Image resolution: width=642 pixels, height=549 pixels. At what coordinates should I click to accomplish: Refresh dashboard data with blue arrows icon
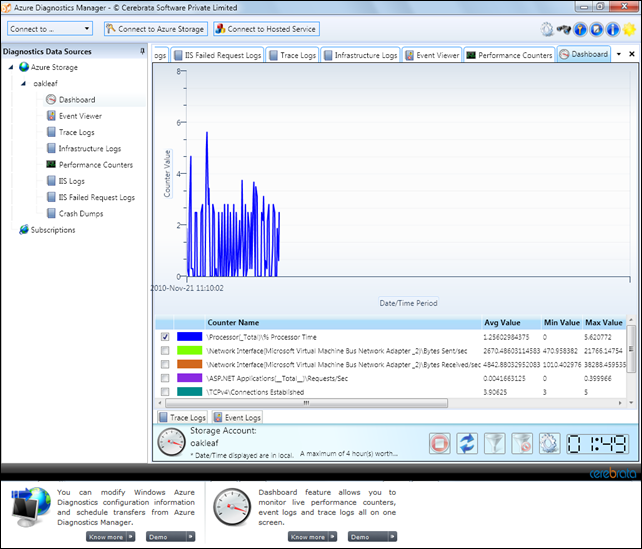click(x=467, y=443)
